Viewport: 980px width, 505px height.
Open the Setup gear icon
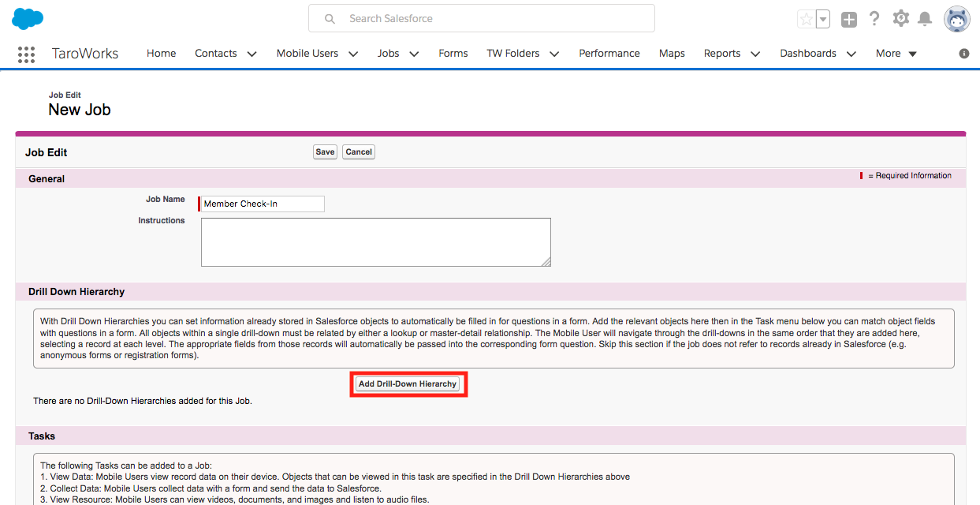pyautogui.click(x=900, y=19)
